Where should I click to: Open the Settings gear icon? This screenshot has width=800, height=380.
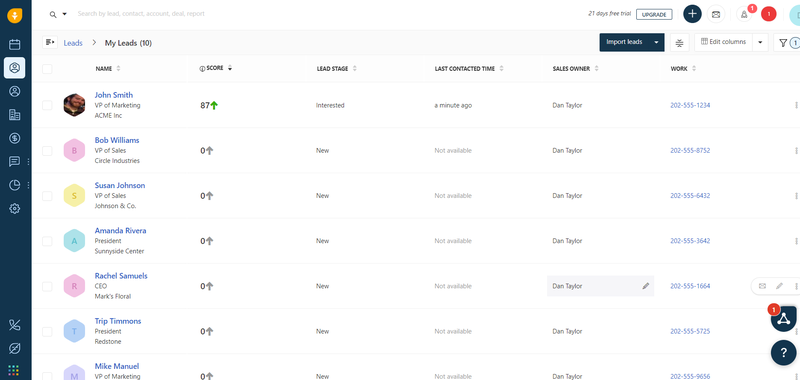15,208
